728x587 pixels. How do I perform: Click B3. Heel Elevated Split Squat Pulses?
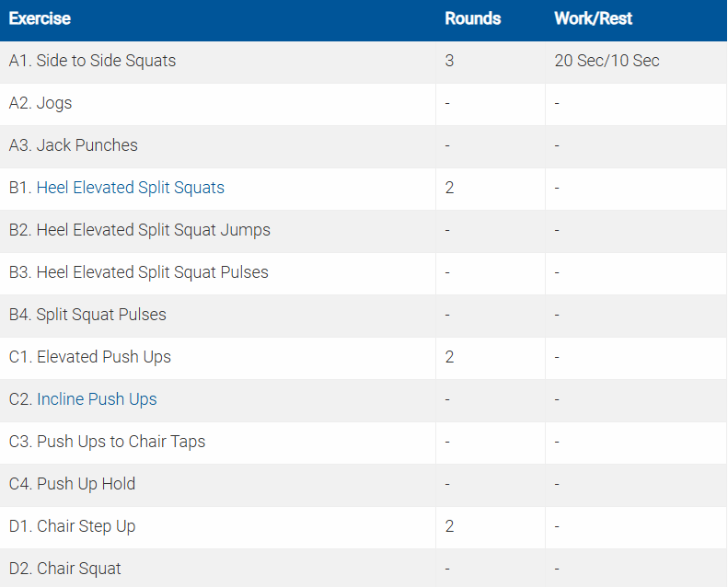pos(139,272)
